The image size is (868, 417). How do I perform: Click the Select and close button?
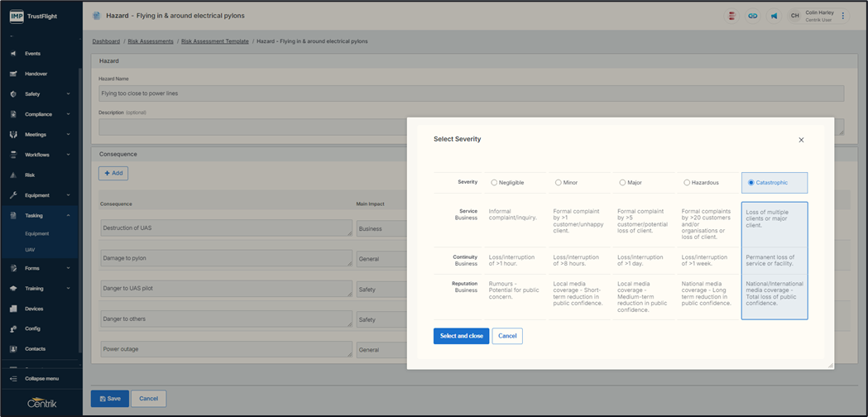pos(461,336)
